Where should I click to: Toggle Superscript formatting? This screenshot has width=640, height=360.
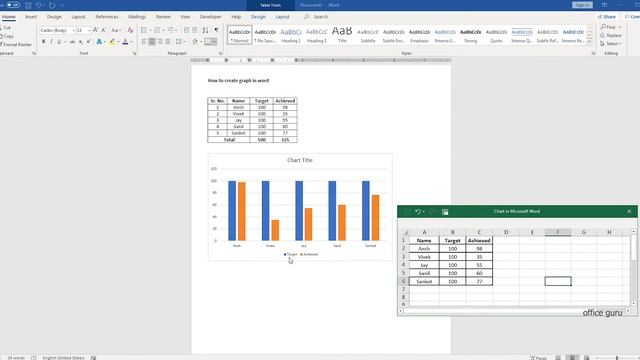[x=89, y=42]
